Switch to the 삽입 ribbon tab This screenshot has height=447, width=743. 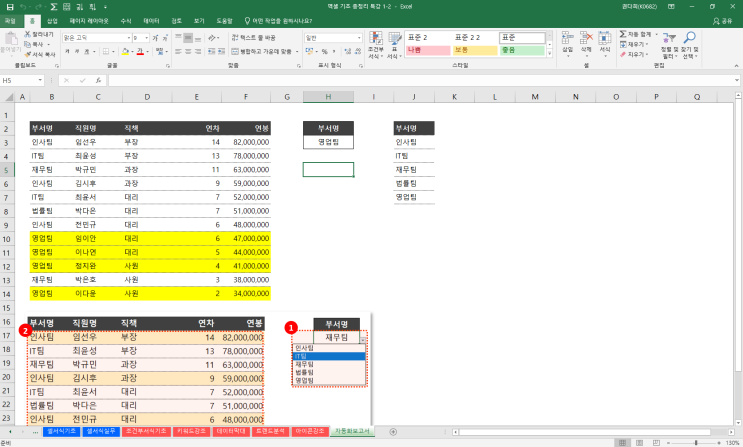pyautogui.click(x=52, y=21)
